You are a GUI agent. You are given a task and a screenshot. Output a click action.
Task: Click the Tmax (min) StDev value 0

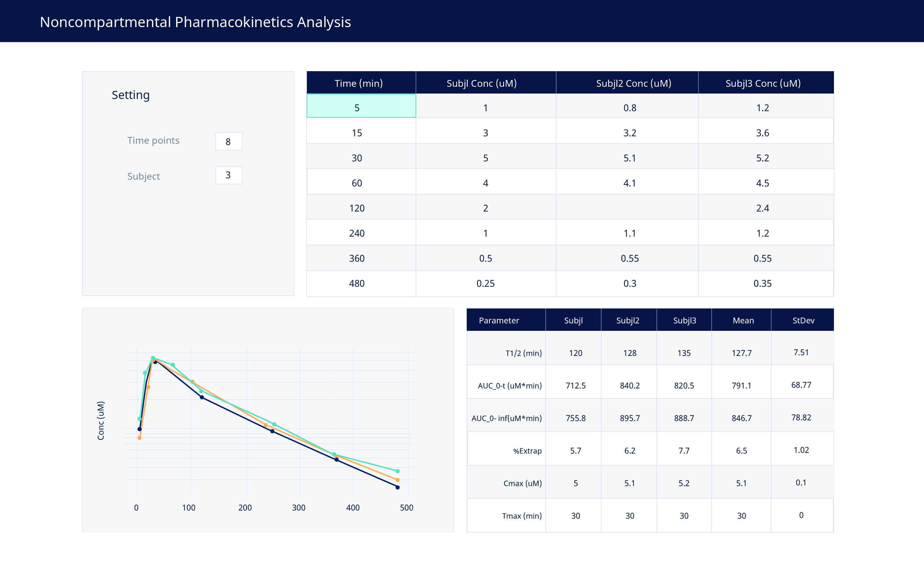tap(801, 515)
